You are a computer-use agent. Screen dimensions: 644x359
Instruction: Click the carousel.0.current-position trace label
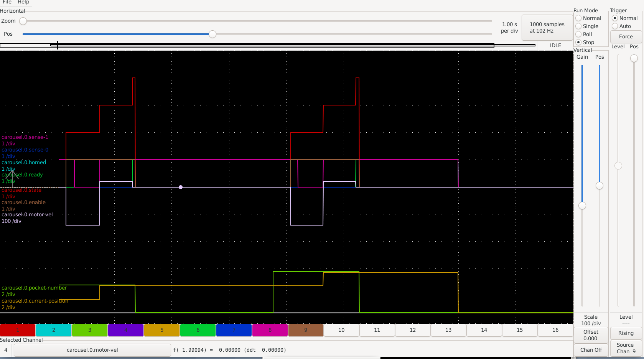pos(35,301)
